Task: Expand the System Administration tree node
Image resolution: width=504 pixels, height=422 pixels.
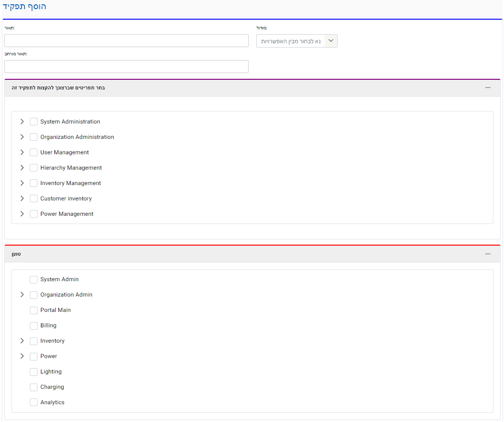Action: (x=22, y=122)
